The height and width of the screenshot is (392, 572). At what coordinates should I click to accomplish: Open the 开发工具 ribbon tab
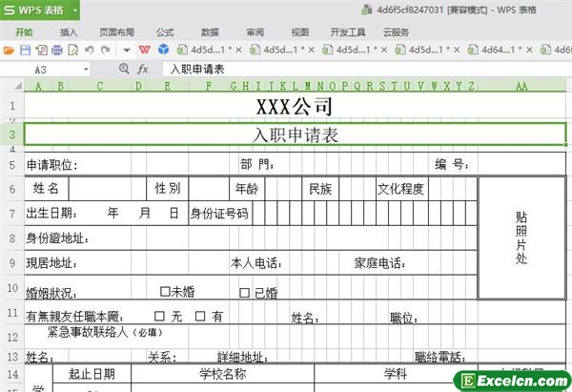(x=348, y=32)
